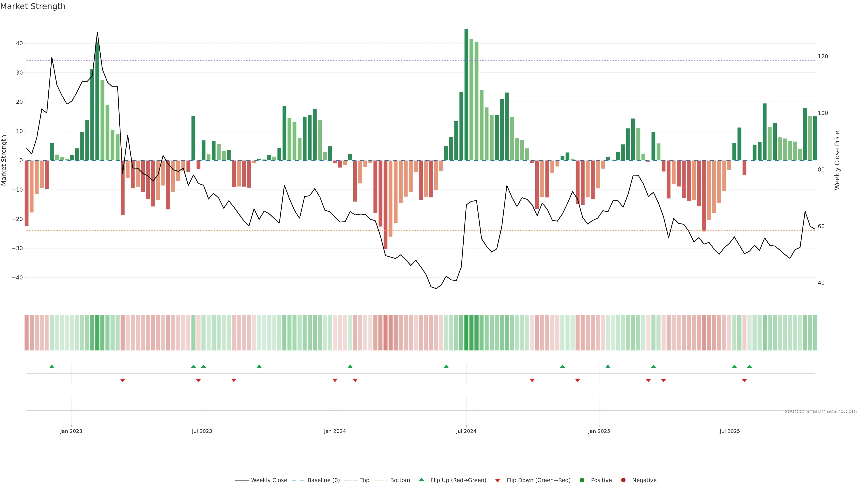
Task: Click the green flip-up triangle just before Jul 2024
Action: (x=446, y=366)
